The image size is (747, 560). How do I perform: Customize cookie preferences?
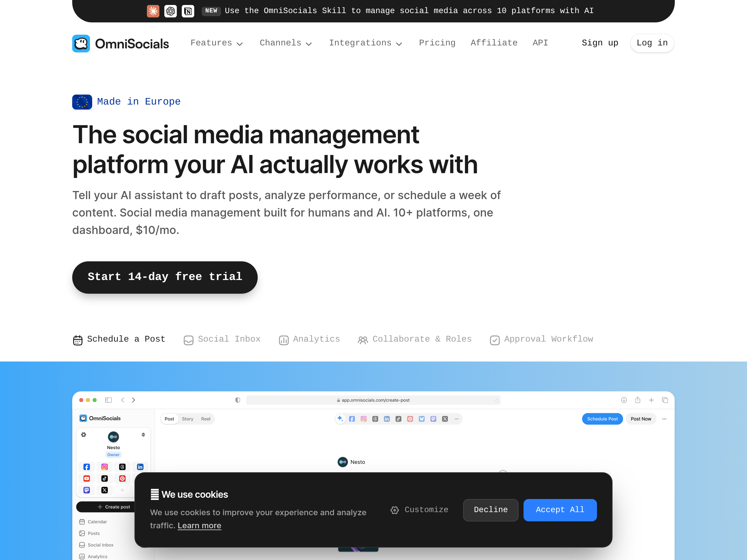point(420,510)
